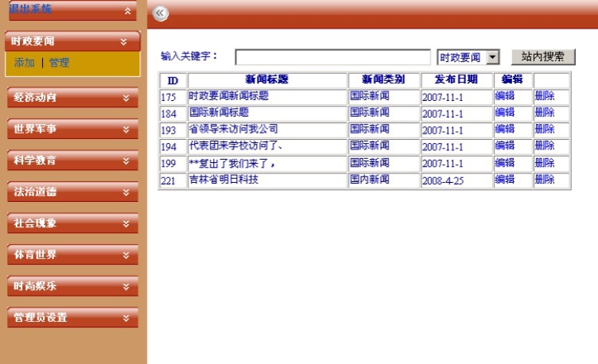Select the 经济动向 menu label
Image resolution: width=598 pixels, height=364 pixels.
[35, 98]
